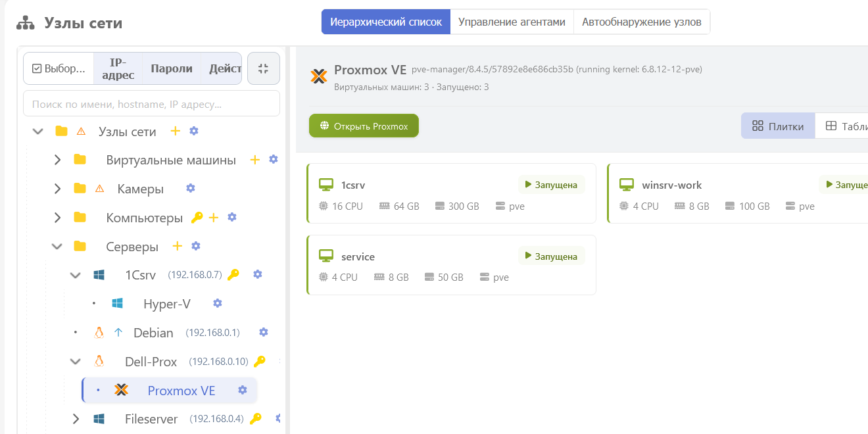Click the 192.168.0.10 IP address text
Image resolution: width=868 pixels, height=434 pixels.
[x=218, y=362]
